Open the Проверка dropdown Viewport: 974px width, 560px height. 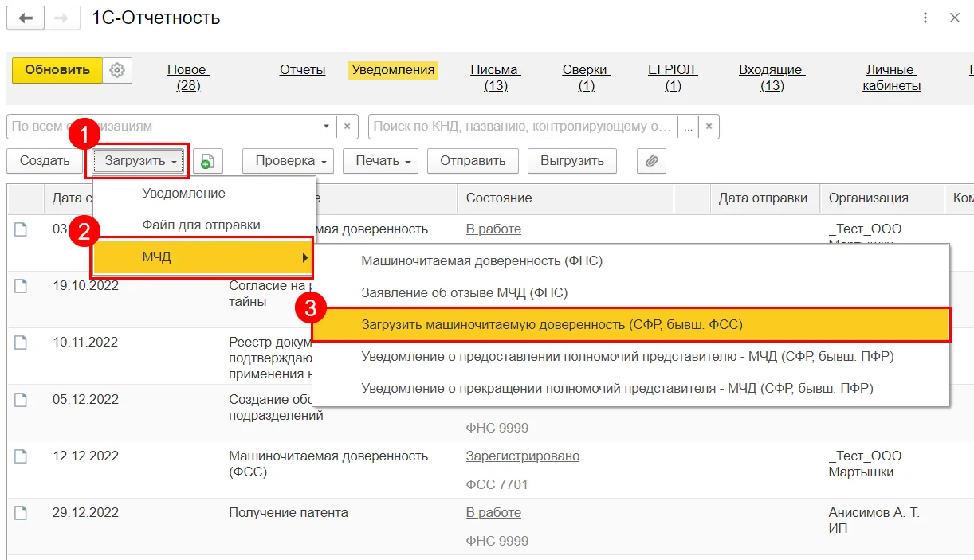289,161
